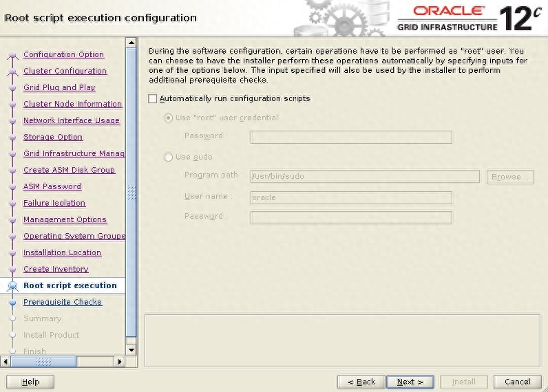
Task: Click the Storage Option step bullet icon
Action: click(x=12, y=138)
